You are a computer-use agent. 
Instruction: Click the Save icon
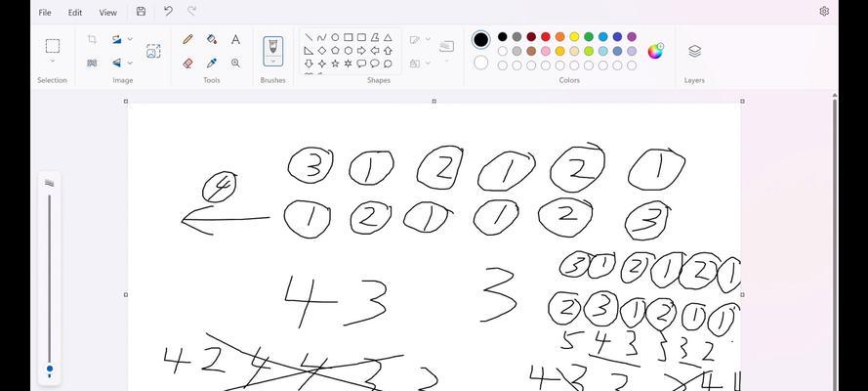click(141, 12)
